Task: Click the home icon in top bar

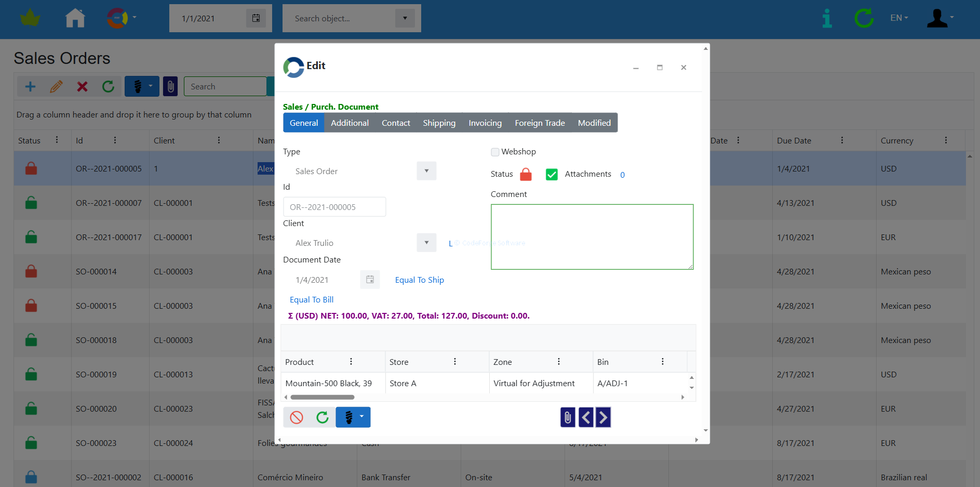Action: point(75,18)
